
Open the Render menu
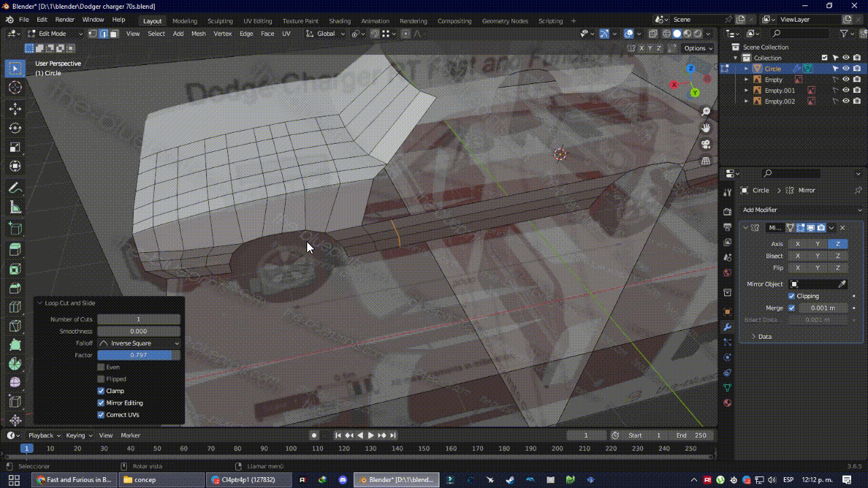[x=65, y=20]
